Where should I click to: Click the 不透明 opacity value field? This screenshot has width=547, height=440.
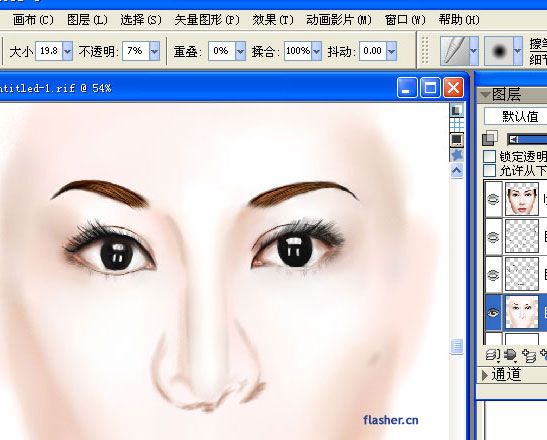coord(136,51)
